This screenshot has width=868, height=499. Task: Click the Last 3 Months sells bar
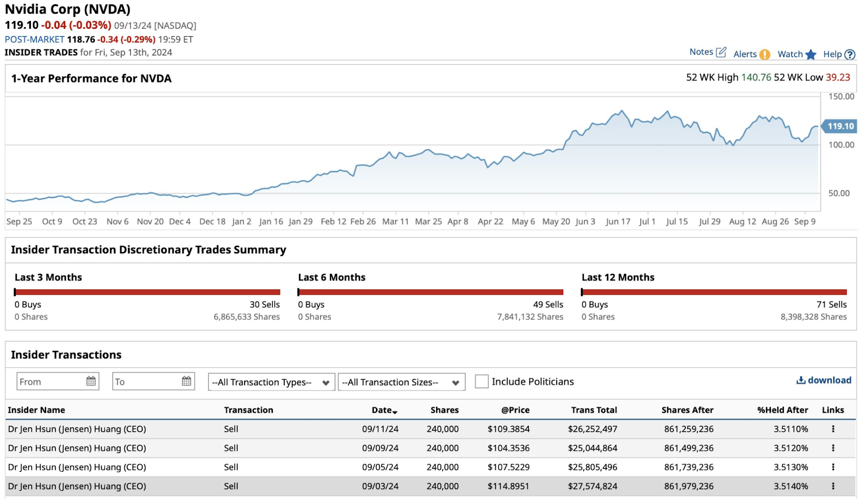[148, 292]
